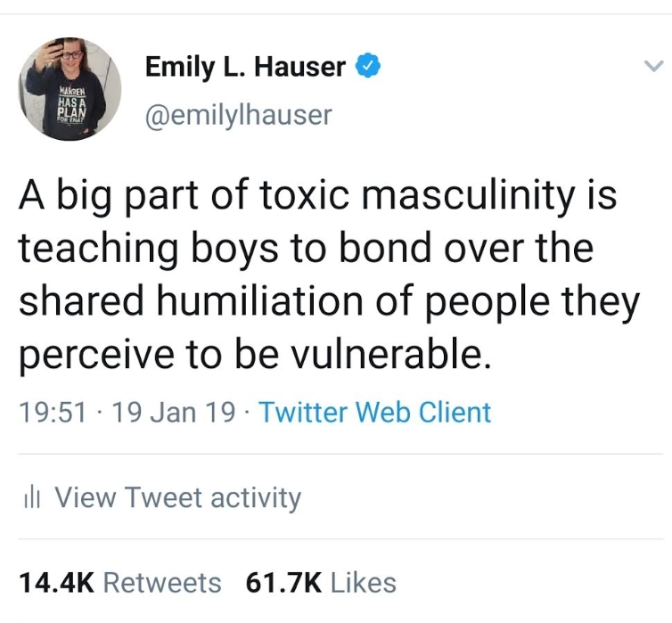672x623 pixels.
Task: Open Emily L. Hauser's profile picture
Action: pyautogui.click(x=70, y=89)
